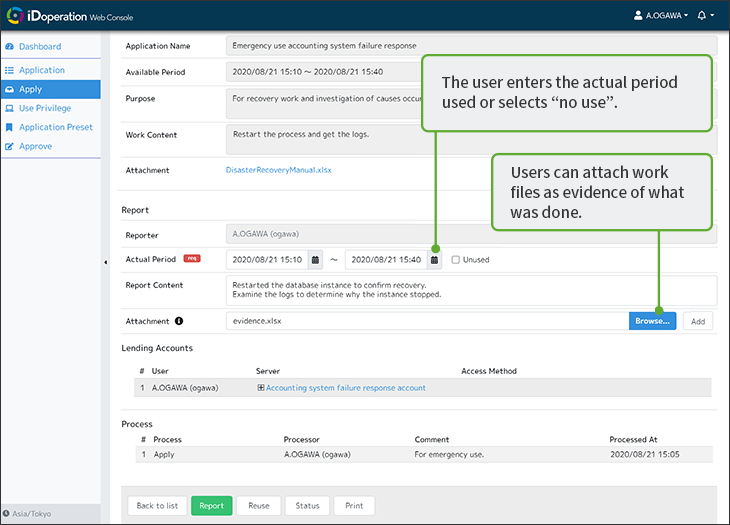
Task: Click the Attachment info icon
Action: [x=179, y=321]
